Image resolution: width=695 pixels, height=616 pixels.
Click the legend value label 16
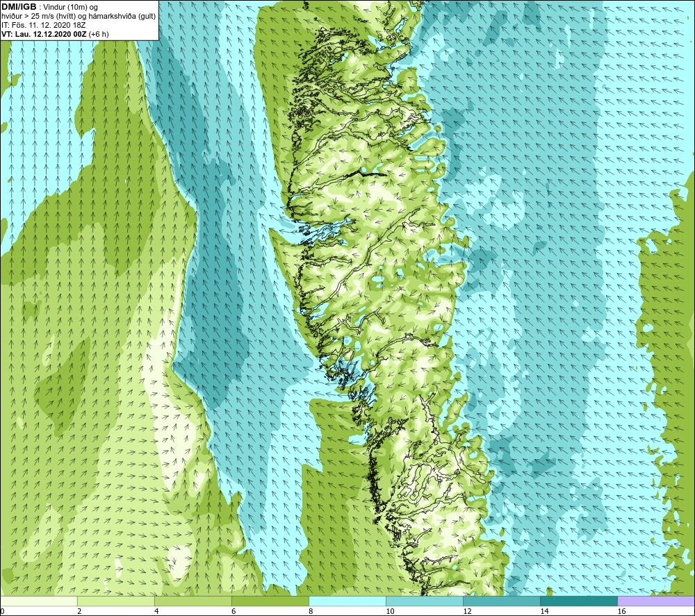[621, 611]
